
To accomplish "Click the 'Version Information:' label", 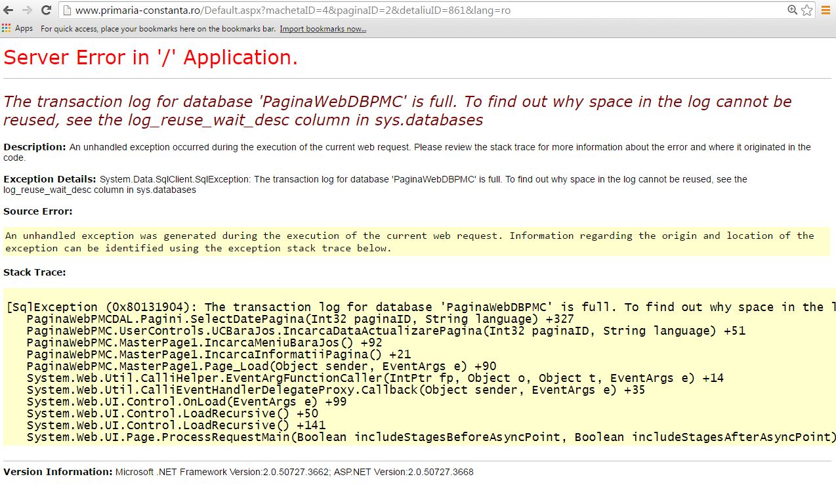I will tap(58, 472).
